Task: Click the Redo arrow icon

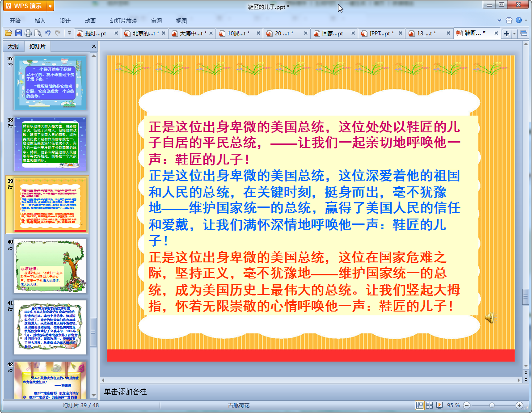Action: click(x=58, y=33)
